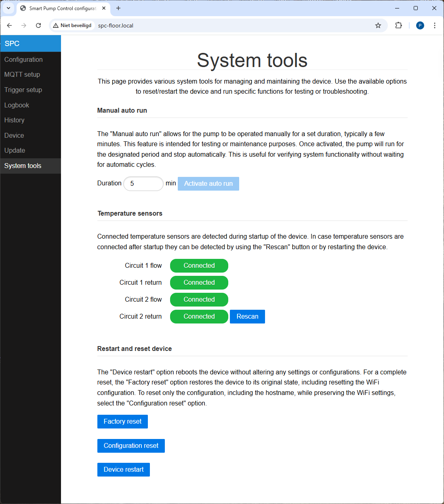Open a new browser tab
Viewport: 444px width, 504px height.
[x=118, y=8]
